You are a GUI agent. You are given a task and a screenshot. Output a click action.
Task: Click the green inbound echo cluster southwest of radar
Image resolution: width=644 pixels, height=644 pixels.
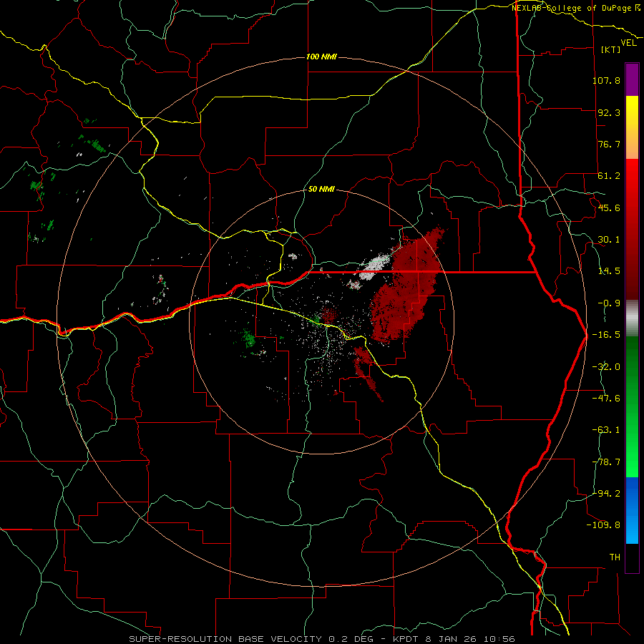[x=248, y=338]
